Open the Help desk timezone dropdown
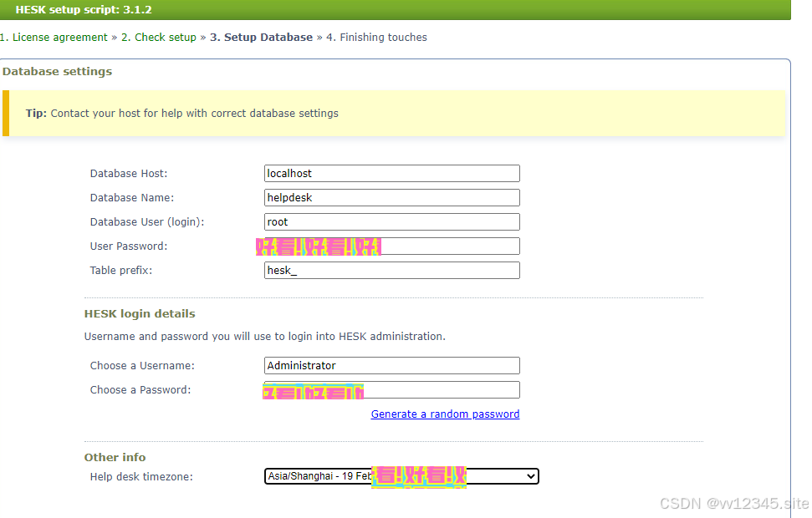Screen dimensions: 812x518 coord(402,476)
